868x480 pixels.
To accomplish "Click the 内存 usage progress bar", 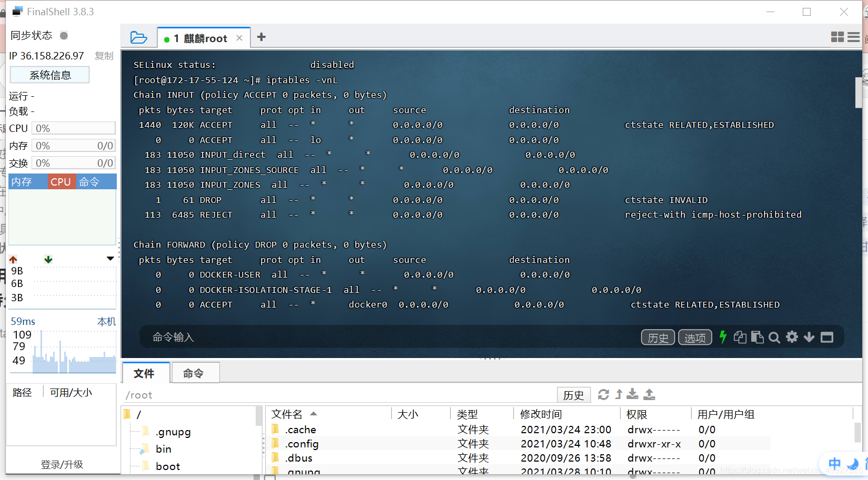I will pos(74,146).
